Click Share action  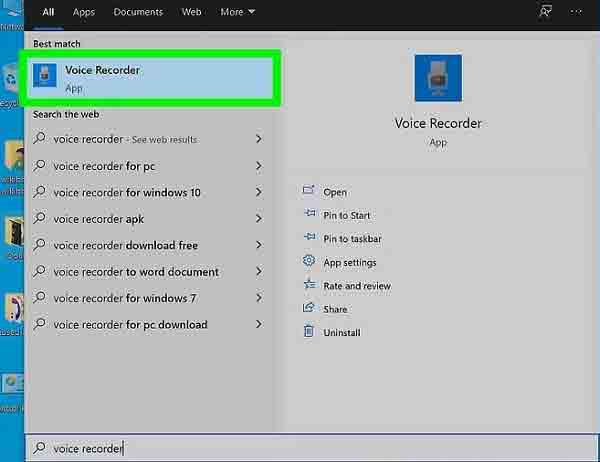pos(335,309)
